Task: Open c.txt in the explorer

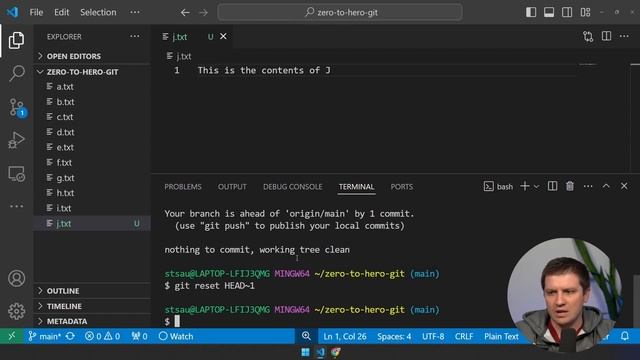Action: click(92, 117)
